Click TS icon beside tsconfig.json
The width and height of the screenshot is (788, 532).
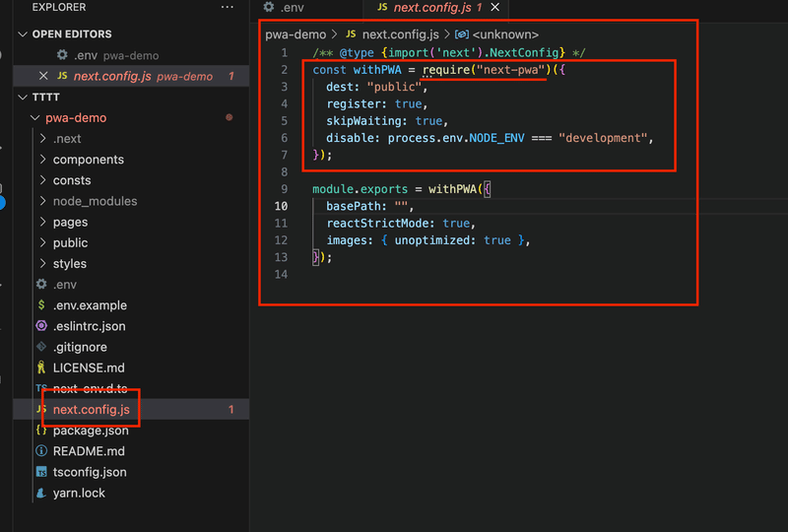tap(41, 472)
